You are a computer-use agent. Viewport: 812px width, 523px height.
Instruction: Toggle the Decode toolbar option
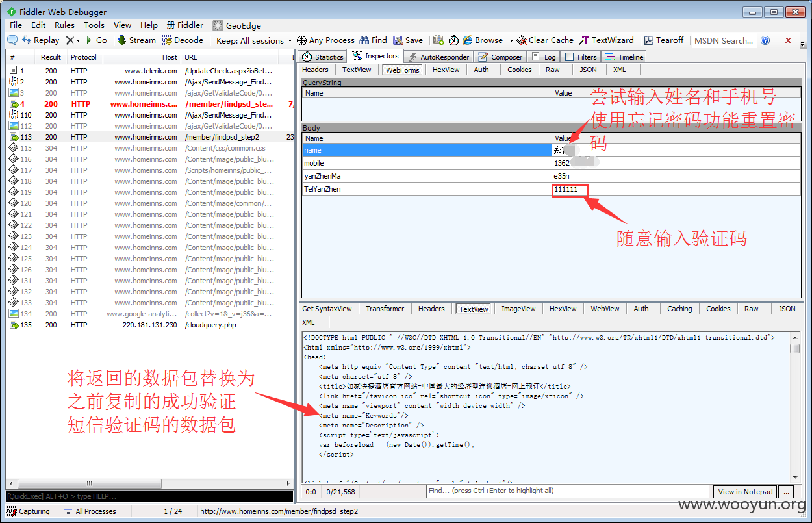(x=183, y=40)
